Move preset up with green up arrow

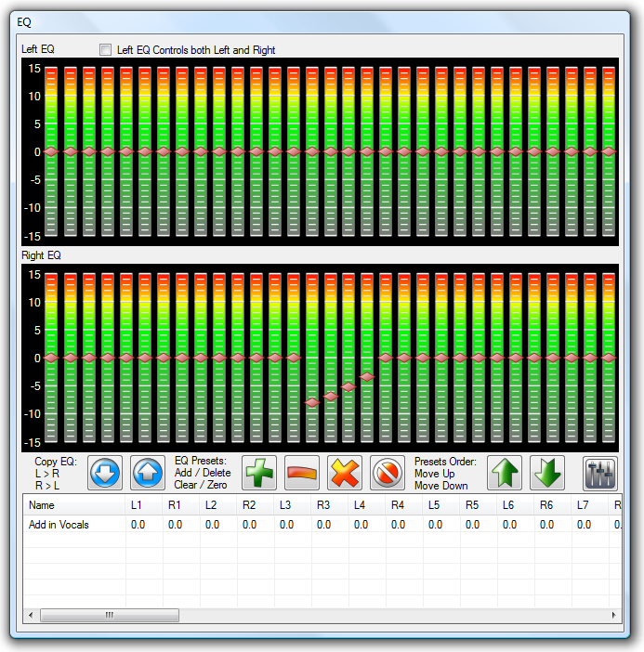tap(505, 473)
